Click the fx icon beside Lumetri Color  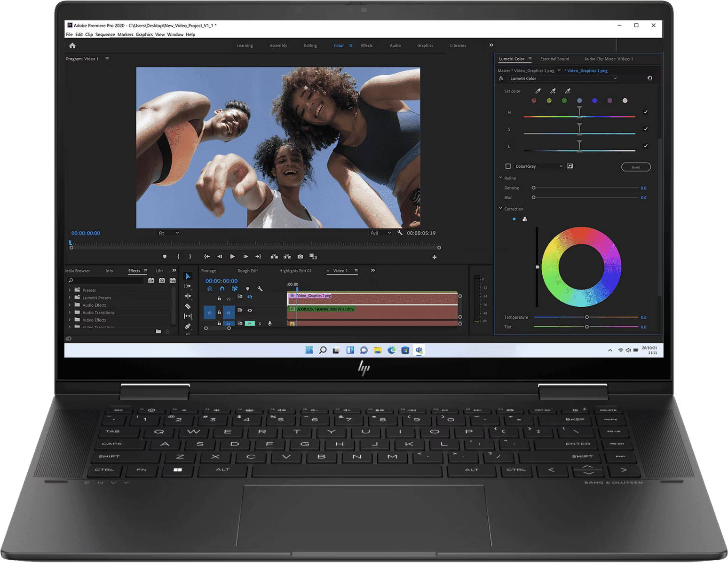(501, 78)
